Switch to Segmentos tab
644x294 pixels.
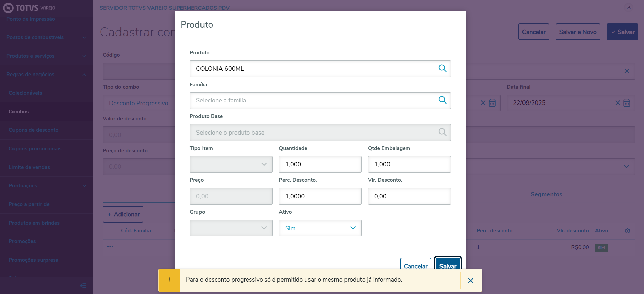(x=546, y=194)
